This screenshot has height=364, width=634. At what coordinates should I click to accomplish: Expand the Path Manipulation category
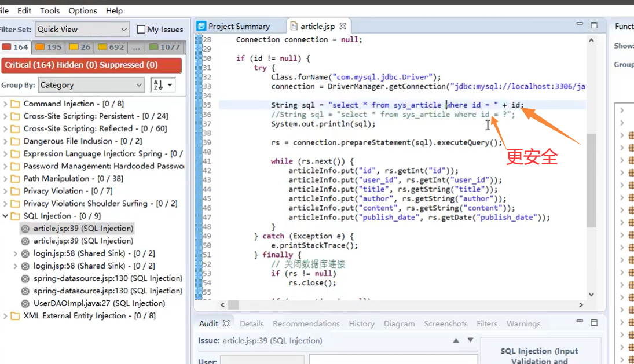click(x=5, y=179)
